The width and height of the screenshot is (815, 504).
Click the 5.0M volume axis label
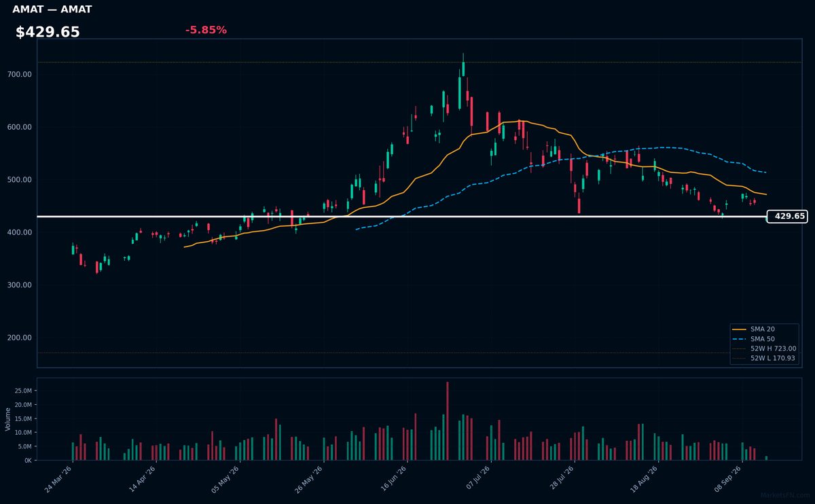25,446
